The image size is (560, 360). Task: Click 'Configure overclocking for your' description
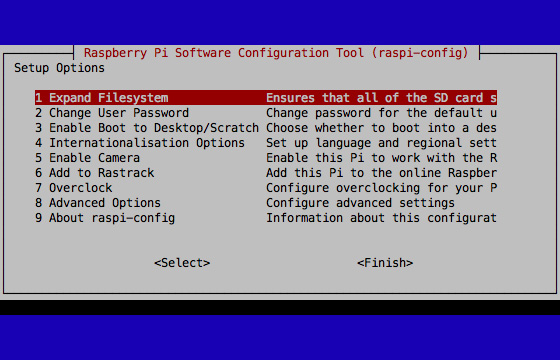pyautogui.click(x=374, y=188)
